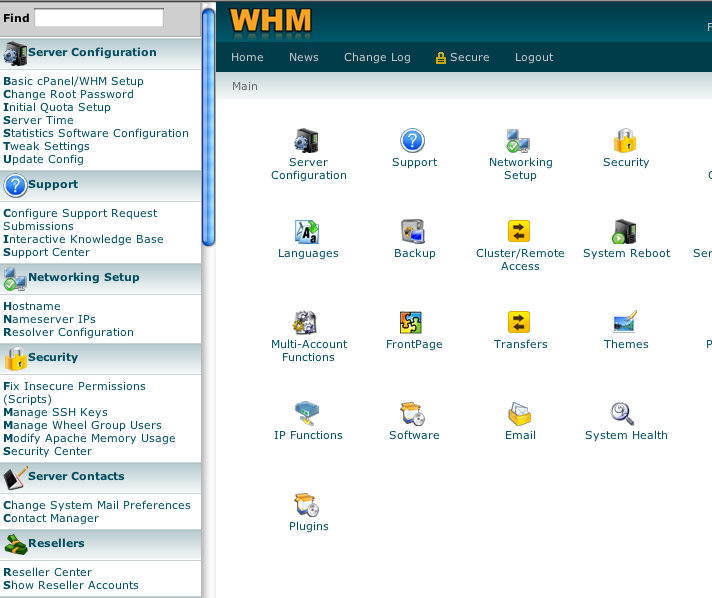This screenshot has width=712, height=598.
Task: Open Interactive Knowledge Base
Action: pyautogui.click(x=84, y=239)
